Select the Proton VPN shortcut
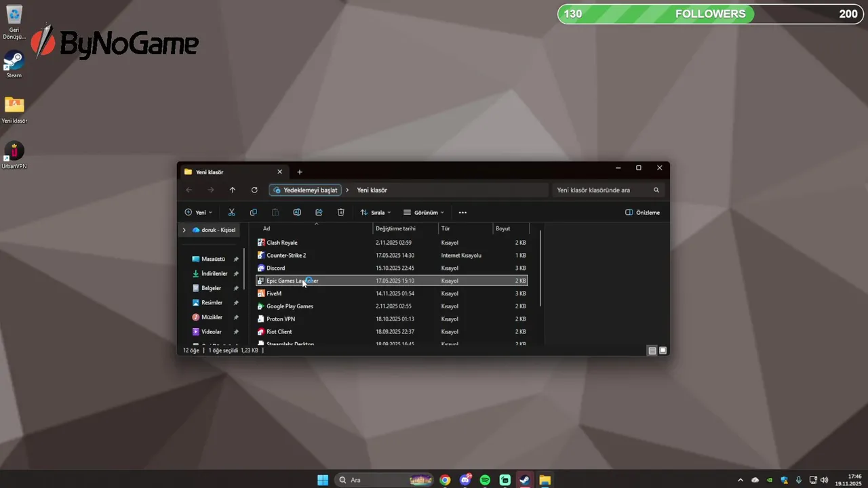The image size is (868, 488). (391, 319)
